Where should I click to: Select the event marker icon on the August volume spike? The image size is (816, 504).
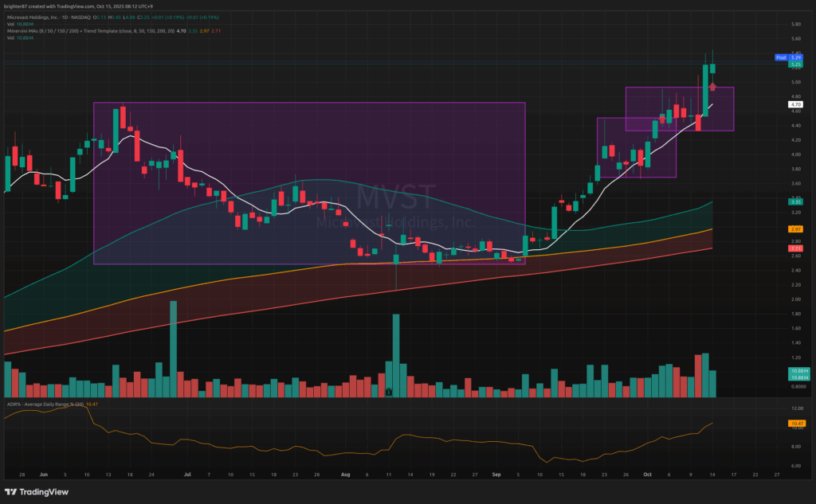click(x=388, y=393)
